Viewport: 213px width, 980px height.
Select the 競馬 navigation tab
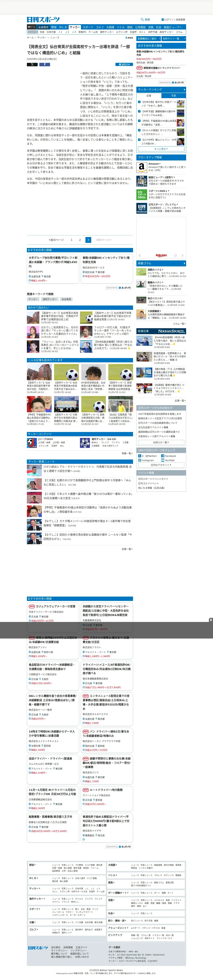point(130,27)
